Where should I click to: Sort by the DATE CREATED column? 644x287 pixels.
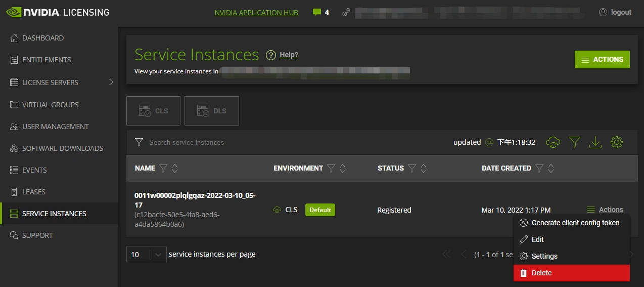coord(551,168)
